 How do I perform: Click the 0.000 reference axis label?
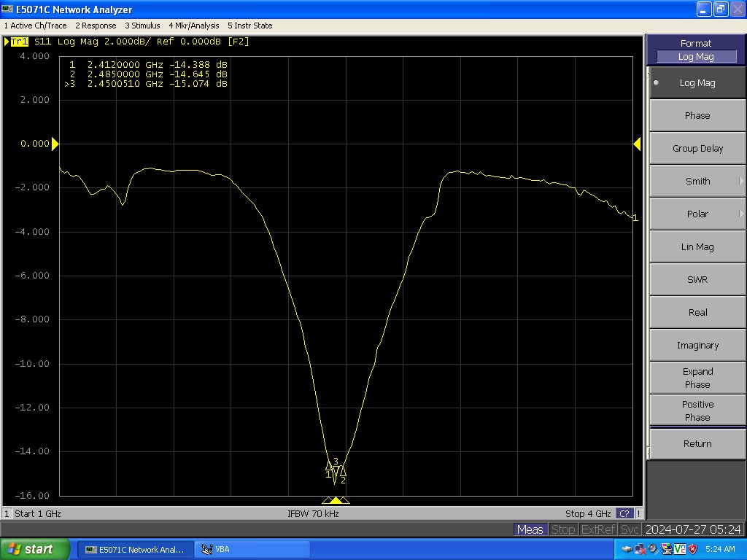pyautogui.click(x=35, y=144)
